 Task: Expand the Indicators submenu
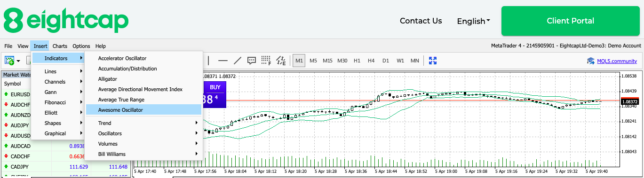(58, 58)
